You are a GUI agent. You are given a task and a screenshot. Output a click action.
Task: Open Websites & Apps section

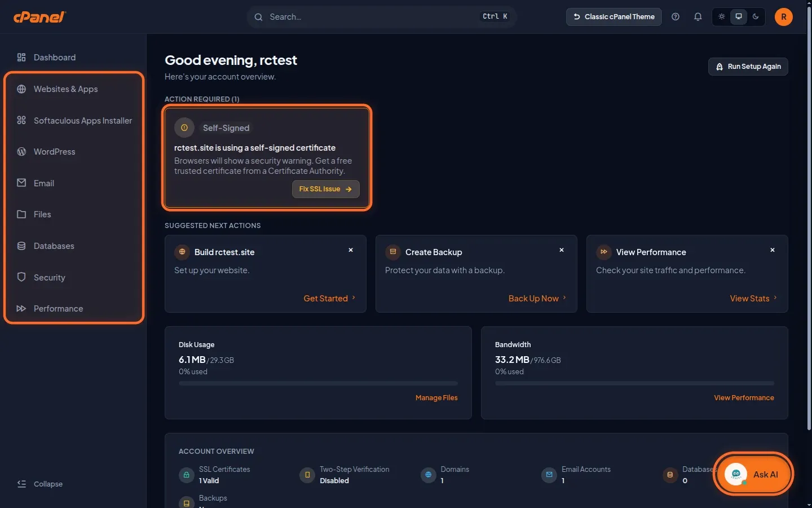click(65, 89)
